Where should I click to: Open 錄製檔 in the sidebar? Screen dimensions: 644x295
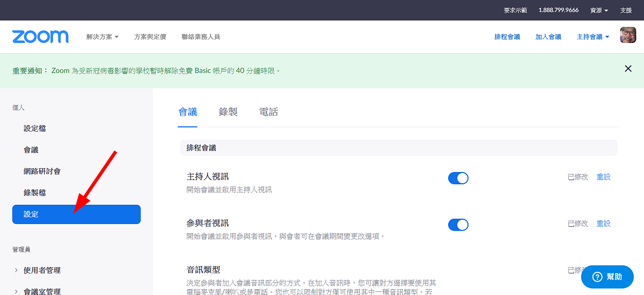pos(35,192)
